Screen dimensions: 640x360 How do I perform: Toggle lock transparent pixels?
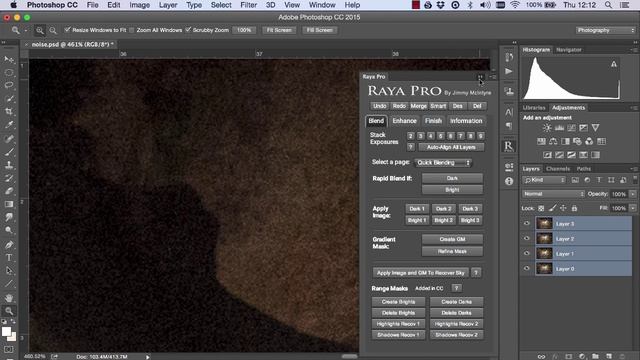(x=541, y=208)
